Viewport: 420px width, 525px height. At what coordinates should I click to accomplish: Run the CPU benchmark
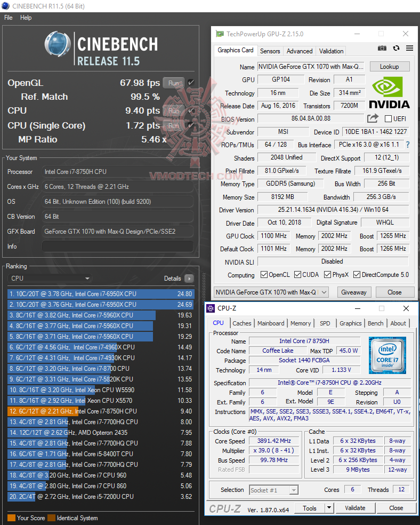[x=174, y=110]
